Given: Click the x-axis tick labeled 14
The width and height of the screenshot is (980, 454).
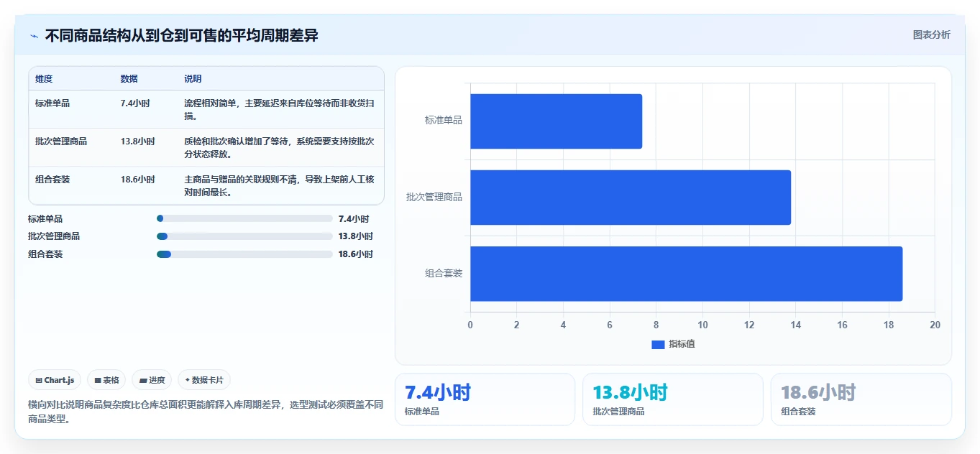Looking at the screenshot, I should 795,325.
